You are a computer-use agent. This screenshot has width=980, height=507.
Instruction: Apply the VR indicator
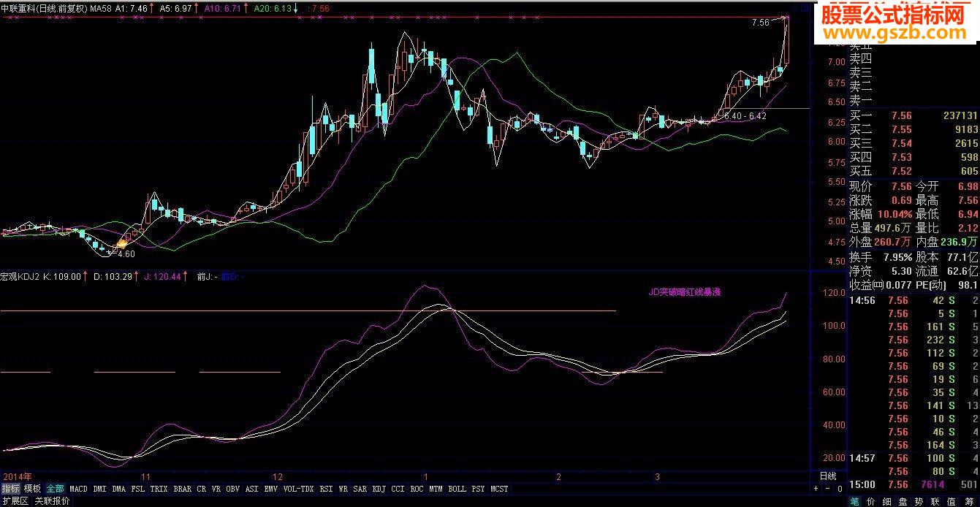216,489
